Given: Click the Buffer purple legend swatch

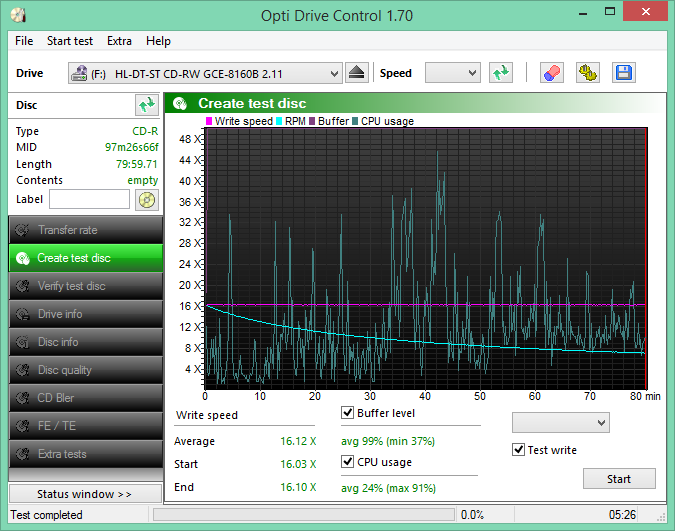Looking at the screenshot, I should 312,121.
